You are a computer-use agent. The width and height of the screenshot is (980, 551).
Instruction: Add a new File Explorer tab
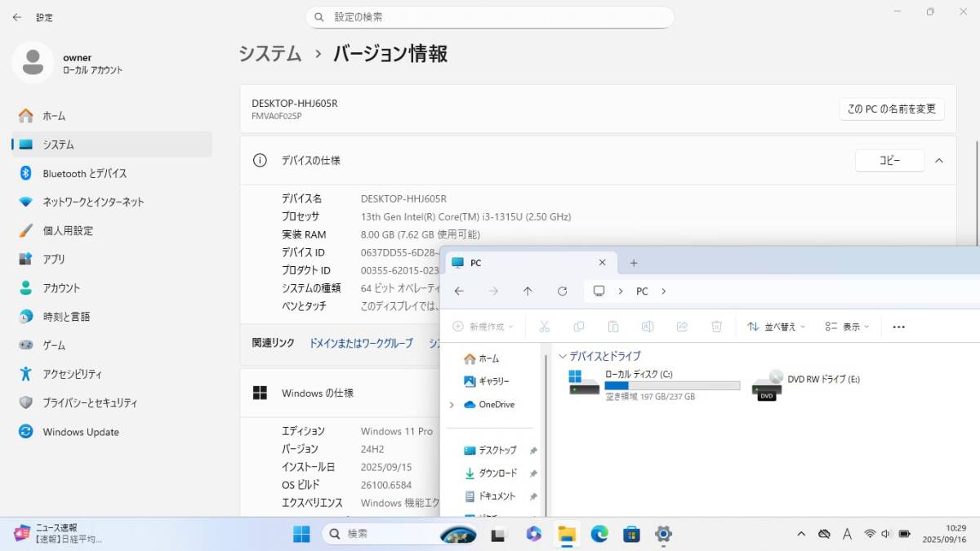pyautogui.click(x=634, y=263)
